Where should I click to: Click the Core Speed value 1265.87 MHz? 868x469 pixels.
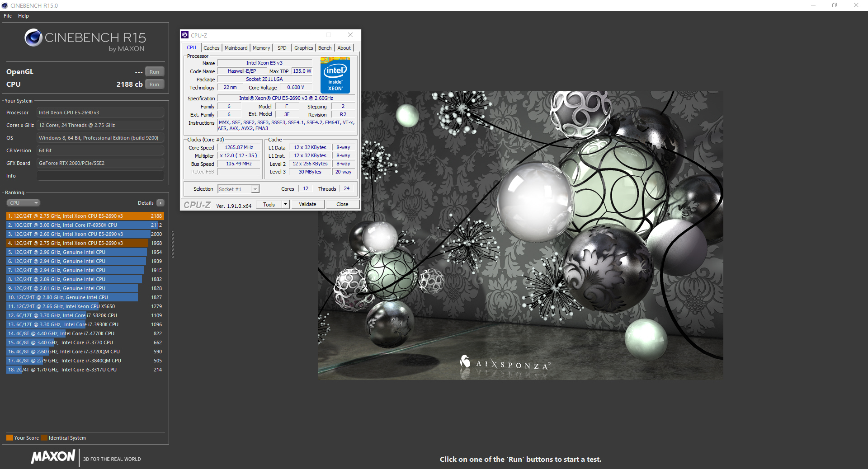[239, 148]
